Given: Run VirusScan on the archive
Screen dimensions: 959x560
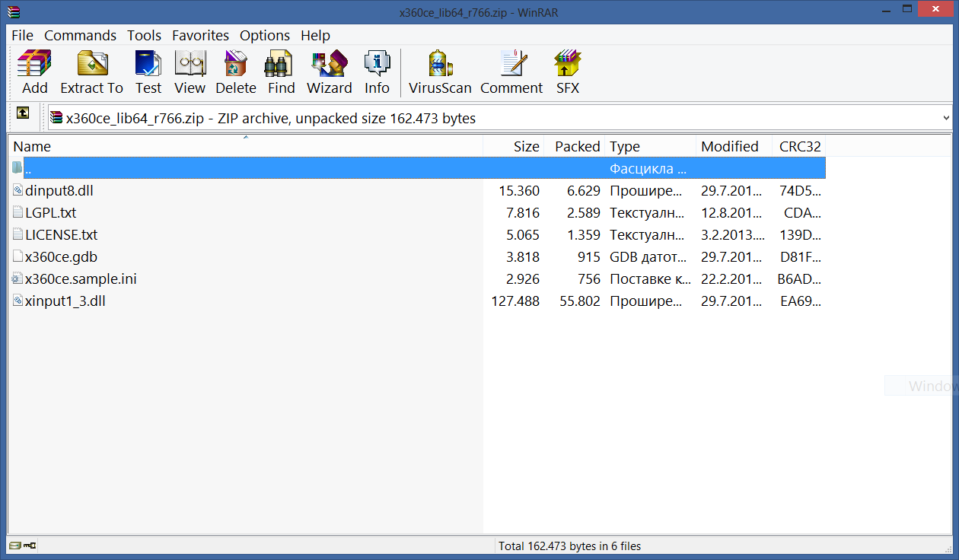Looking at the screenshot, I should (x=440, y=73).
